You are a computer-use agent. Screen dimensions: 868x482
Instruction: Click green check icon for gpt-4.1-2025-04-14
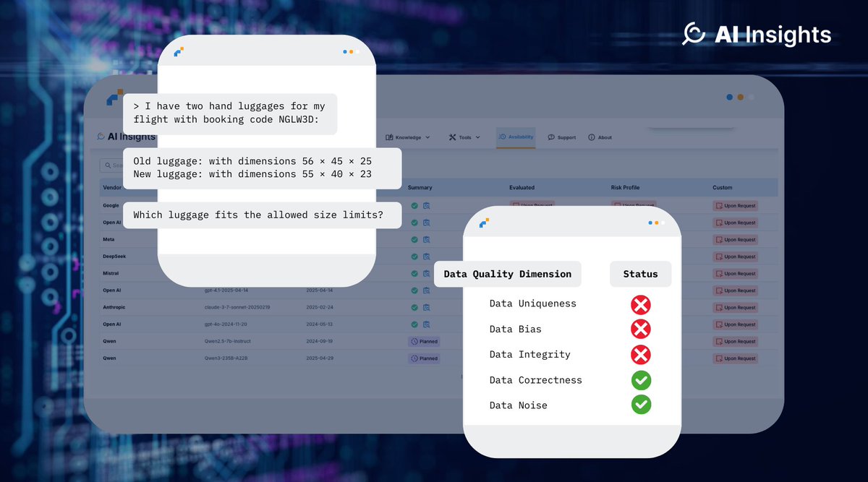[414, 291]
